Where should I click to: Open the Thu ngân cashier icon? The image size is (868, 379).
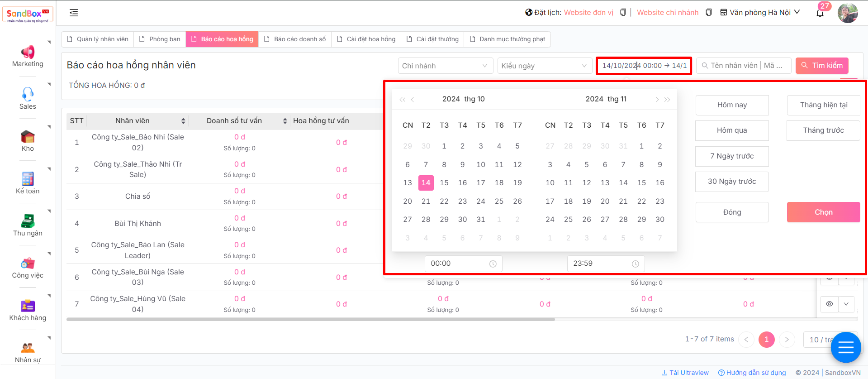click(28, 221)
